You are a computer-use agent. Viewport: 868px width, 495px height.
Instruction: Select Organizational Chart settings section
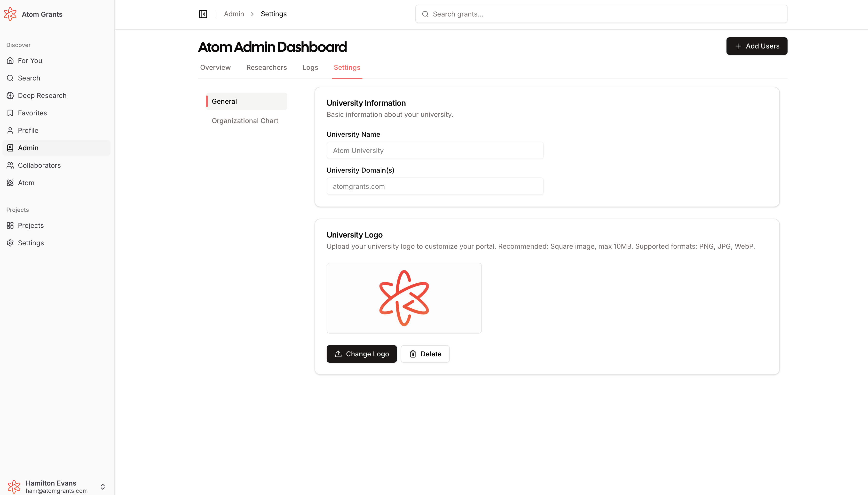[x=245, y=121]
